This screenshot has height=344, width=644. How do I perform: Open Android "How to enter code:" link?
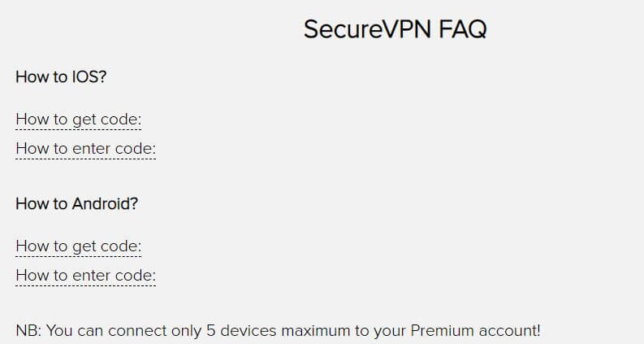coord(86,276)
